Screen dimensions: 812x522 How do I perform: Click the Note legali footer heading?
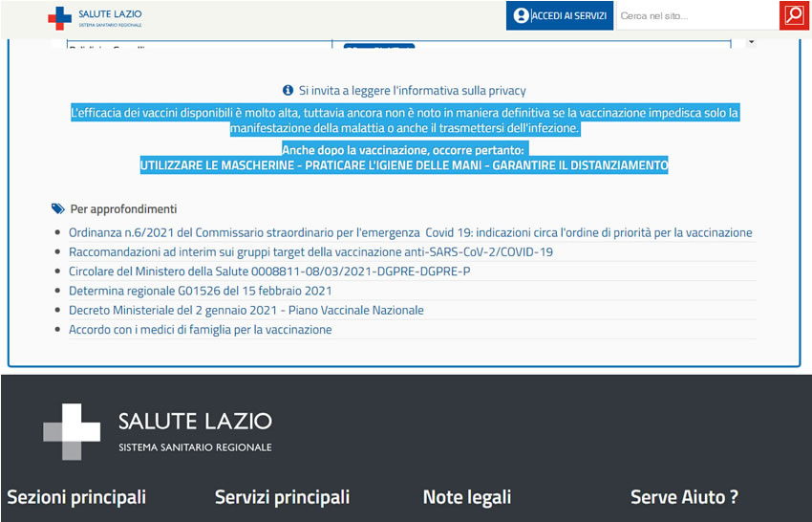coord(467,497)
